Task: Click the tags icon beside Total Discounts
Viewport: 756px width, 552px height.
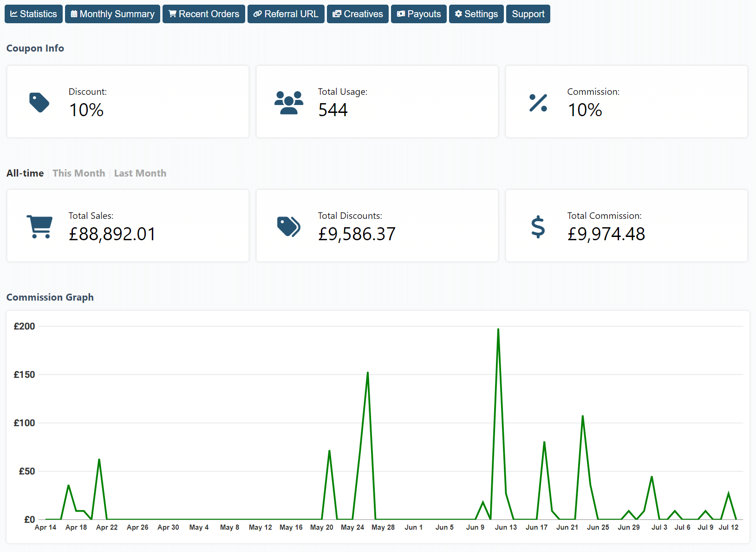Action: click(x=288, y=226)
